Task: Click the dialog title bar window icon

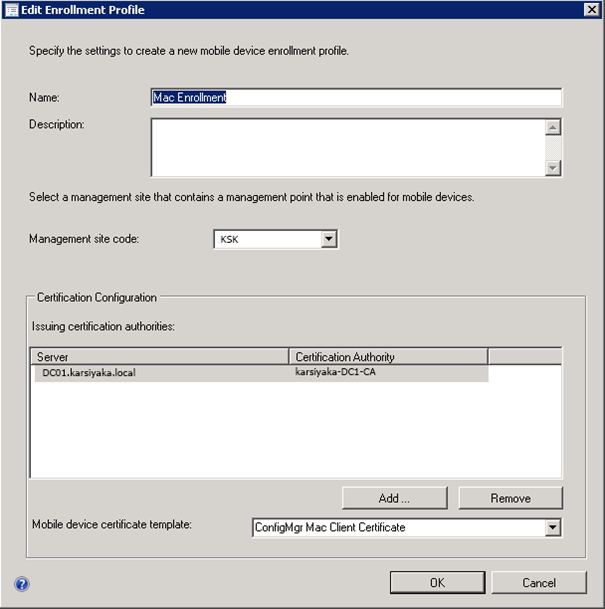Action: pos(11,10)
